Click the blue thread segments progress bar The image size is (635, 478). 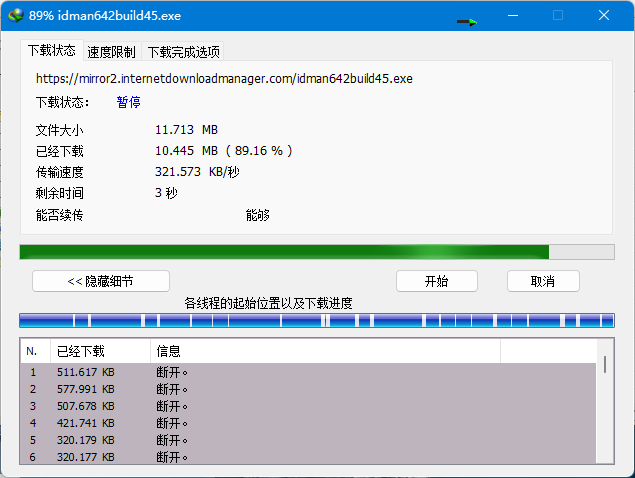tap(317, 320)
